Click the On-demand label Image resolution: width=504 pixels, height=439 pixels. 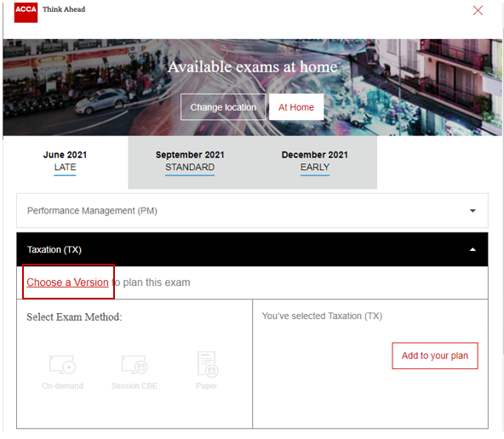click(63, 385)
